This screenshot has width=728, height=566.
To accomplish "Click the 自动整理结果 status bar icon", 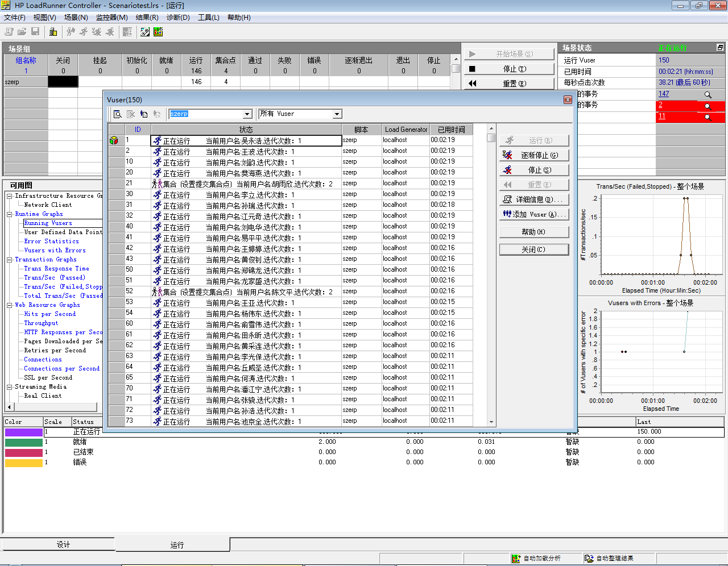I will (x=589, y=559).
